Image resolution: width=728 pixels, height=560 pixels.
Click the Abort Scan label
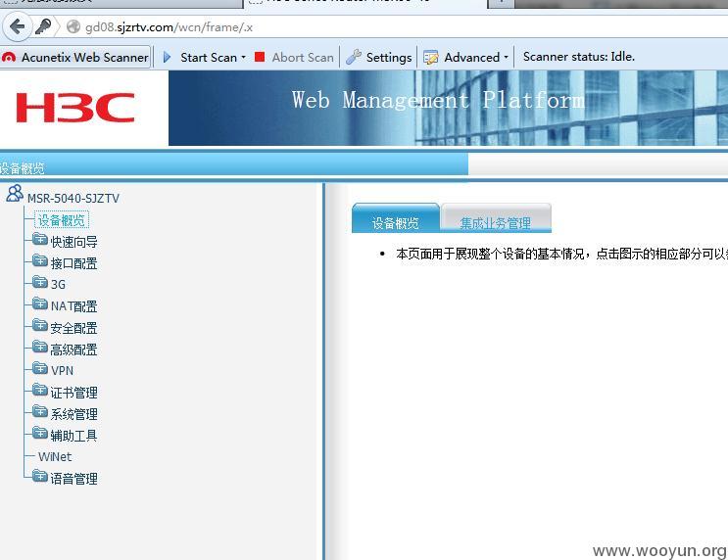coord(303,58)
